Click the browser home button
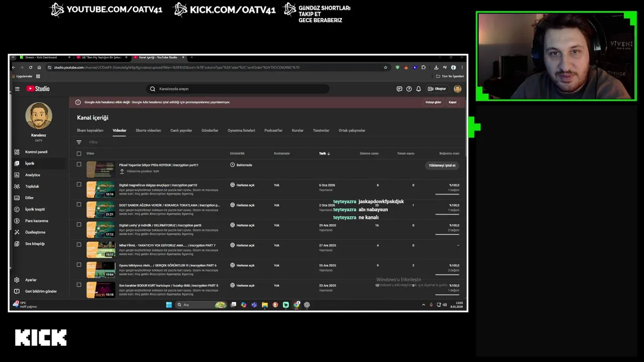Viewport: 644px width, 362px height. point(39,67)
